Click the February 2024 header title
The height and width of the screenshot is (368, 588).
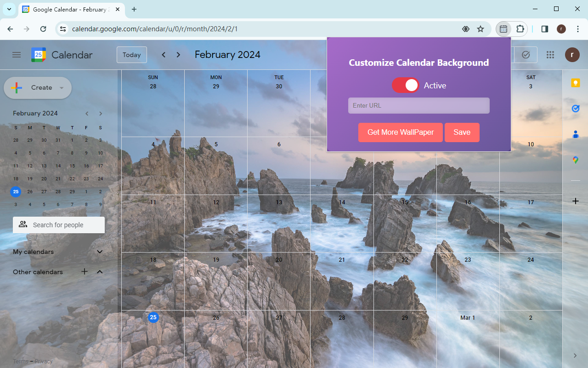[227, 55]
